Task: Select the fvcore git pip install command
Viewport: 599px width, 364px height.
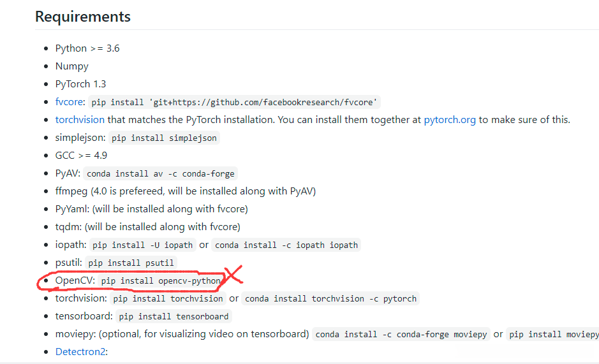Action: click(234, 102)
